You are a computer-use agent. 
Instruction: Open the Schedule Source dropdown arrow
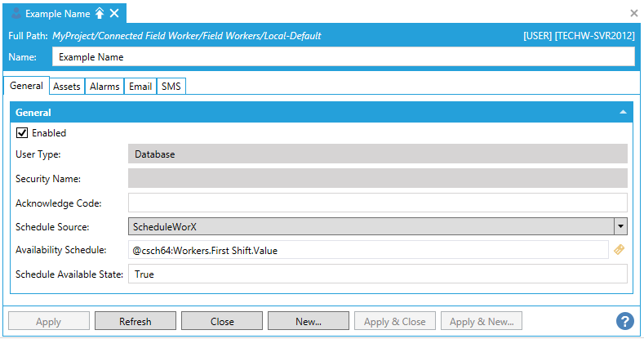point(620,226)
